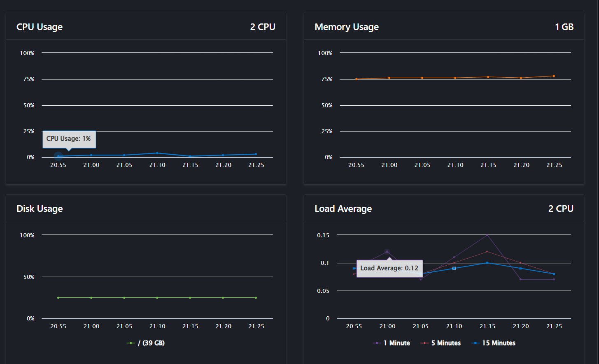Click the Load Average: 0.12 tooltip
599x364 pixels.
click(x=389, y=268)
